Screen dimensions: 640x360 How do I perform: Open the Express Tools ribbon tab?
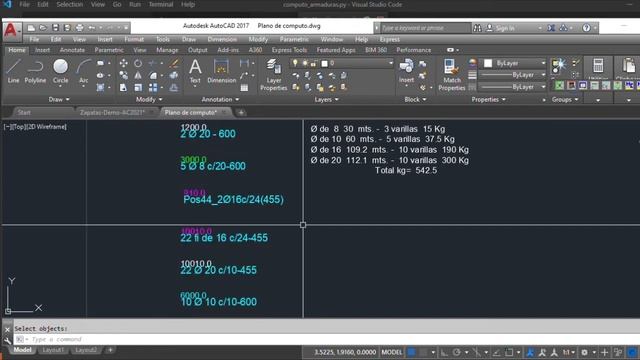(289, 50)
